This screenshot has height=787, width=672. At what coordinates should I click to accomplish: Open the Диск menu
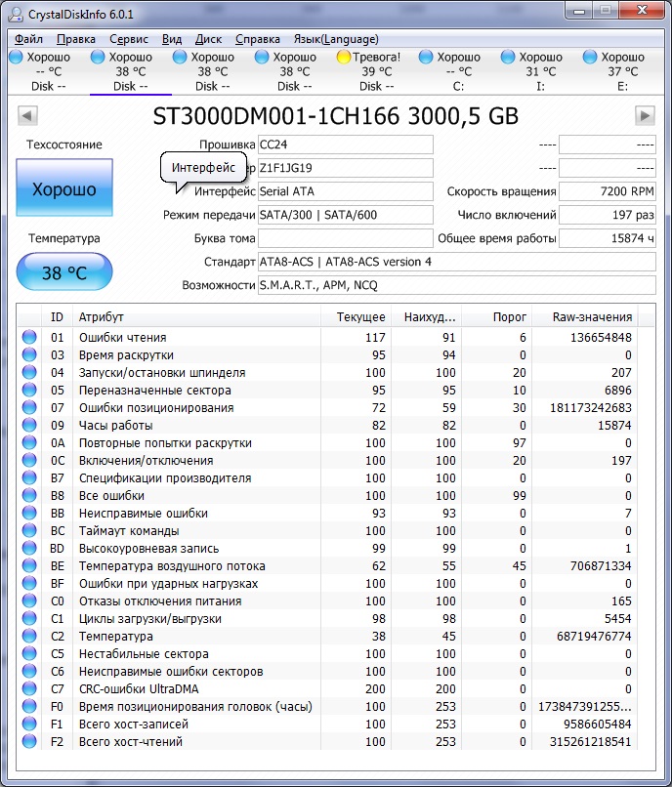click(208, 39)
